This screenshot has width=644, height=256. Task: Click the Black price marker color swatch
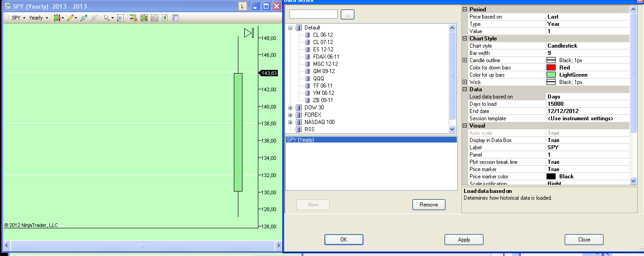pyautogui.click(x=551, y=177)
